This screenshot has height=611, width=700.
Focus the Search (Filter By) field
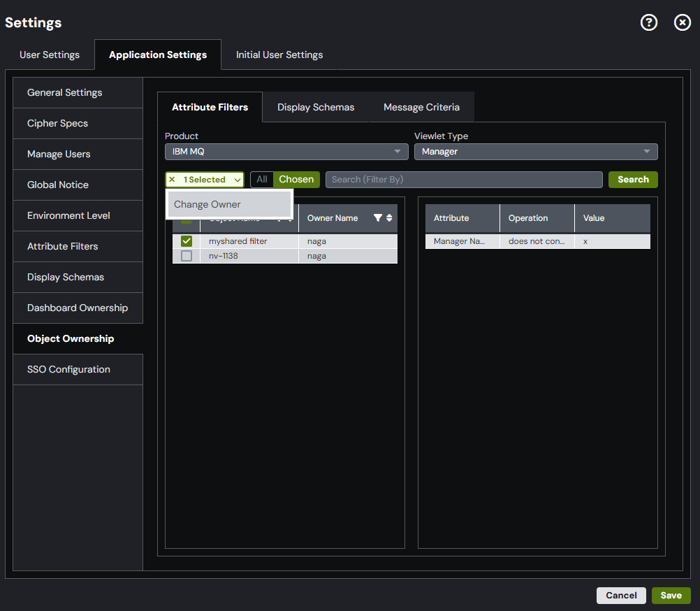[464, 180]
